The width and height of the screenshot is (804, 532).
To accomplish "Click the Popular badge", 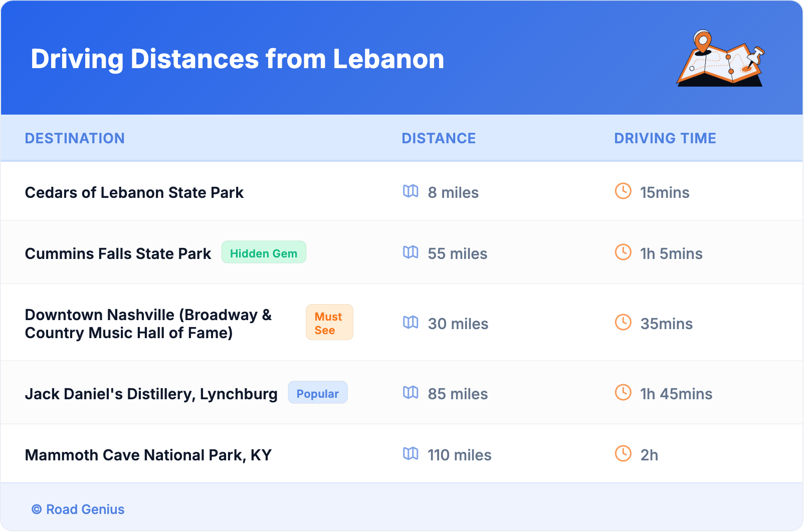I will coord(317,393).
